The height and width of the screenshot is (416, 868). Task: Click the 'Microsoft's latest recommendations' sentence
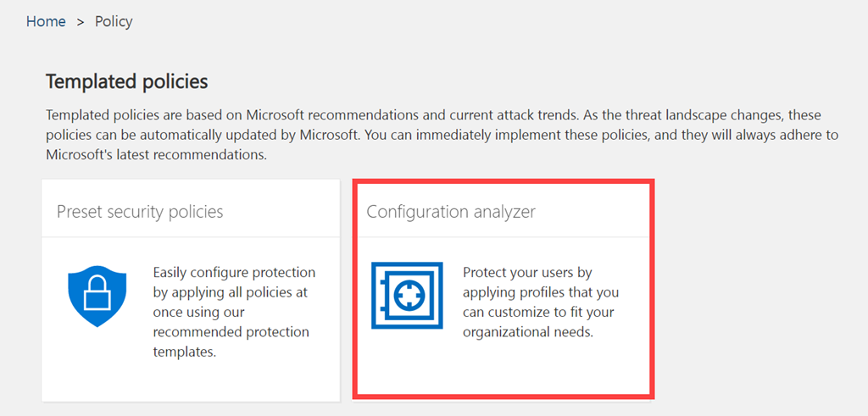click(157, 156)
